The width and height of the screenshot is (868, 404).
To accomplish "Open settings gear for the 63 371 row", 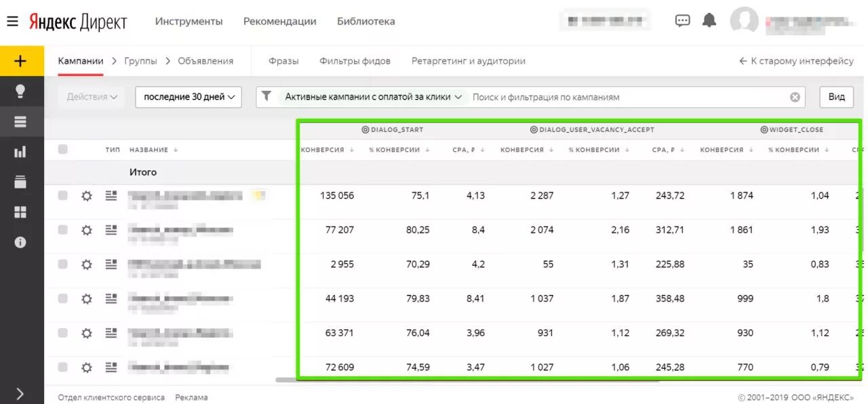I will [x=86, y=333].
